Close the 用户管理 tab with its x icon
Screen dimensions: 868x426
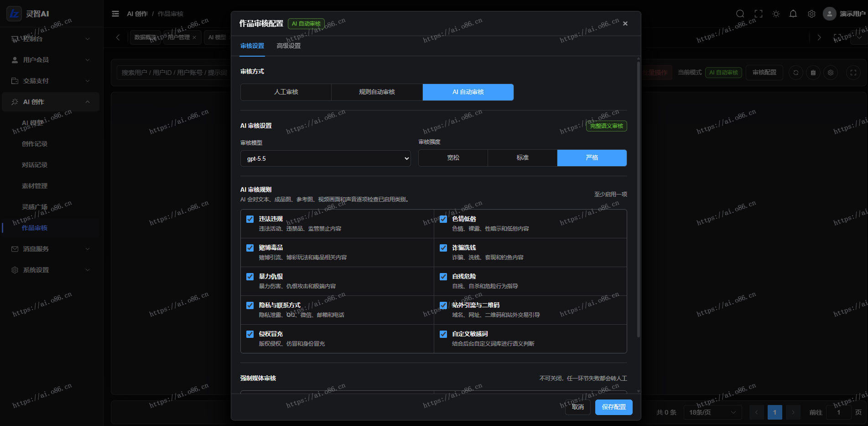[194, 37]
